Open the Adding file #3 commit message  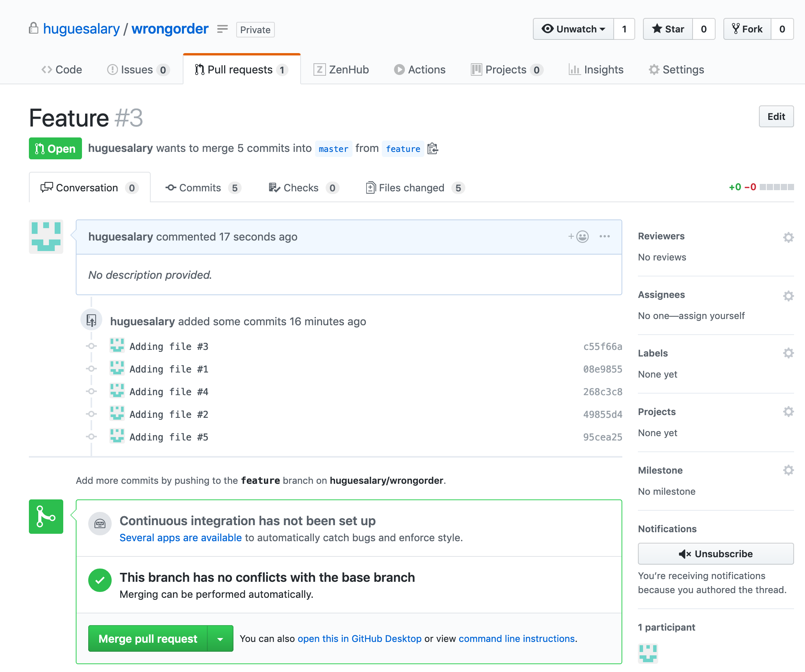[169, 346]
